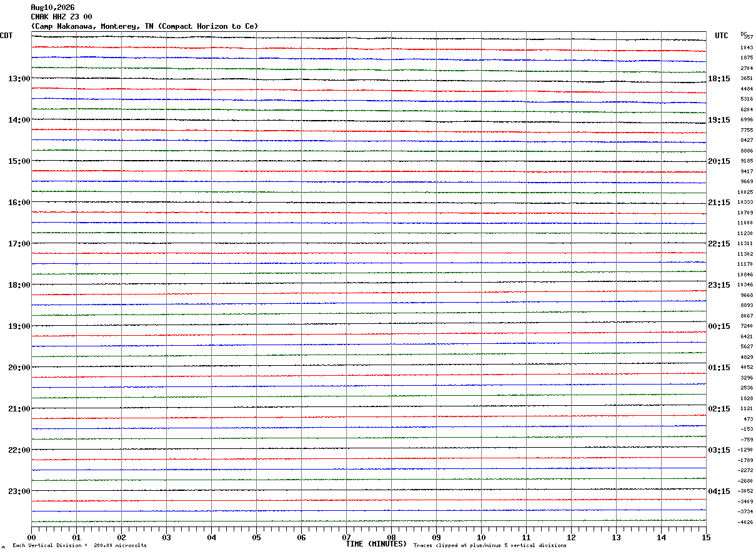
Task: Click the DC offset value 11311
Action: 745,244
